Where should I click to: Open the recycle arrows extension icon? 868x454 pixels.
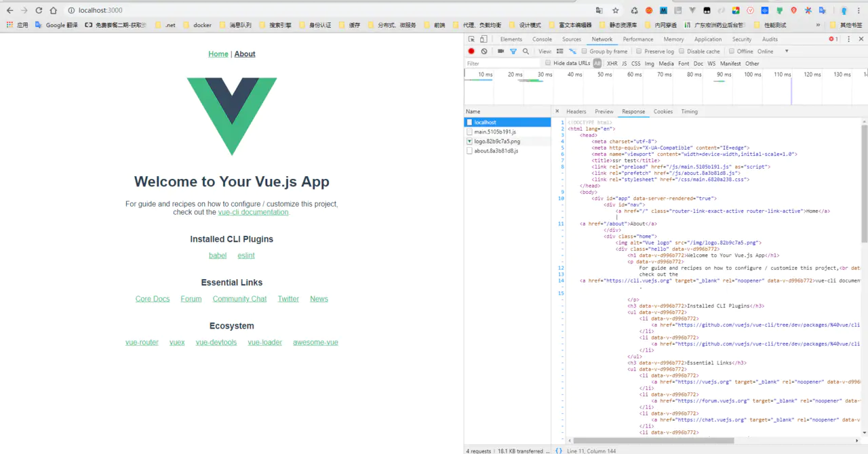(634, 10)
